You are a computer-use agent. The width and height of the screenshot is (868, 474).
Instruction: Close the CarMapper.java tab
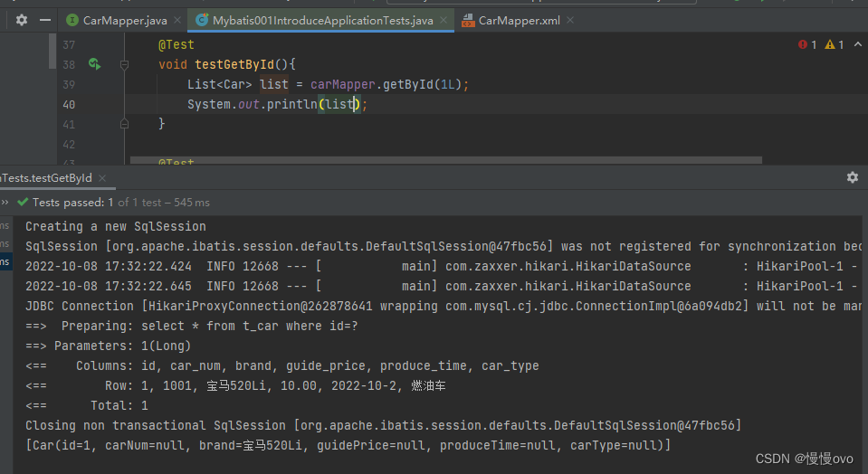[177, 21]
